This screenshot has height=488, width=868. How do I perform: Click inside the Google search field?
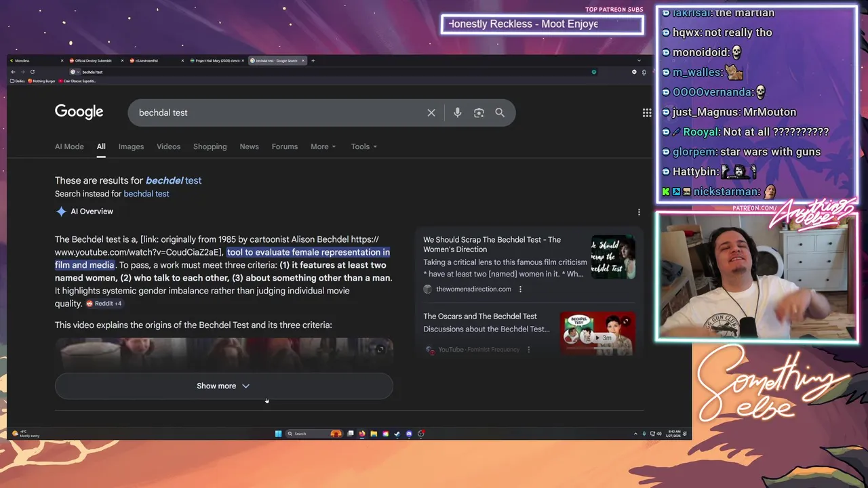pyautogui.click(x=278, y=113)
